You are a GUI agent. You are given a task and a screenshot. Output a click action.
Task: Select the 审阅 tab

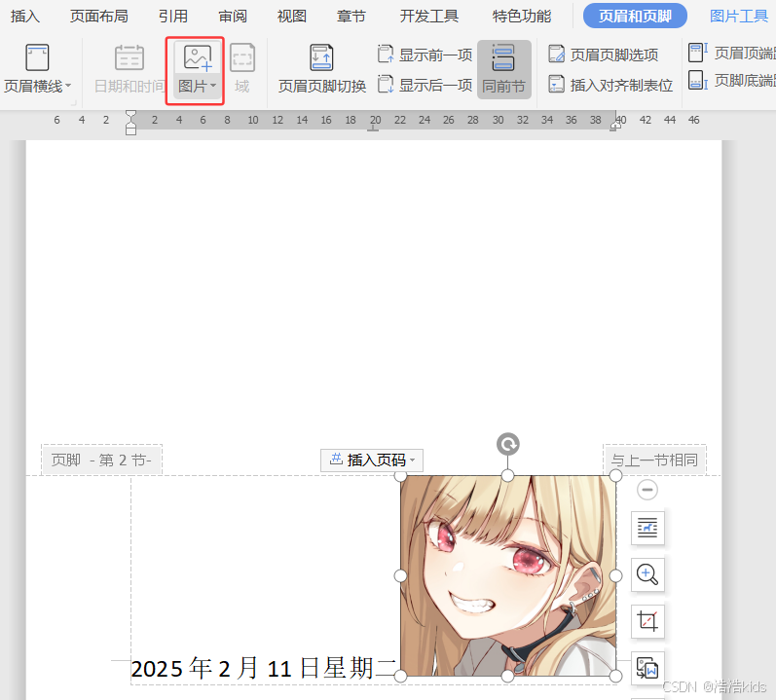[x=233, y=17]
